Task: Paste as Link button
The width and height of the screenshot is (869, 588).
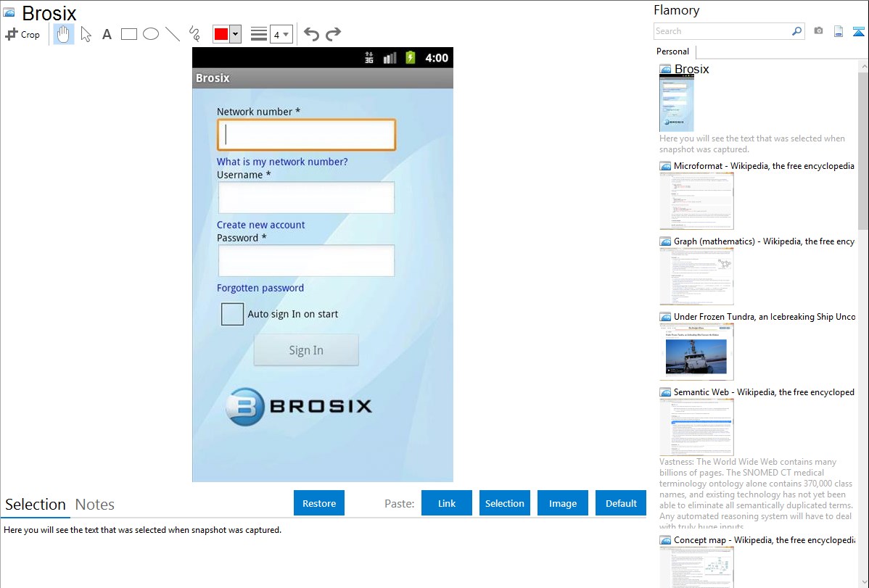Action: pyautogui.click(x=447, y=503)
